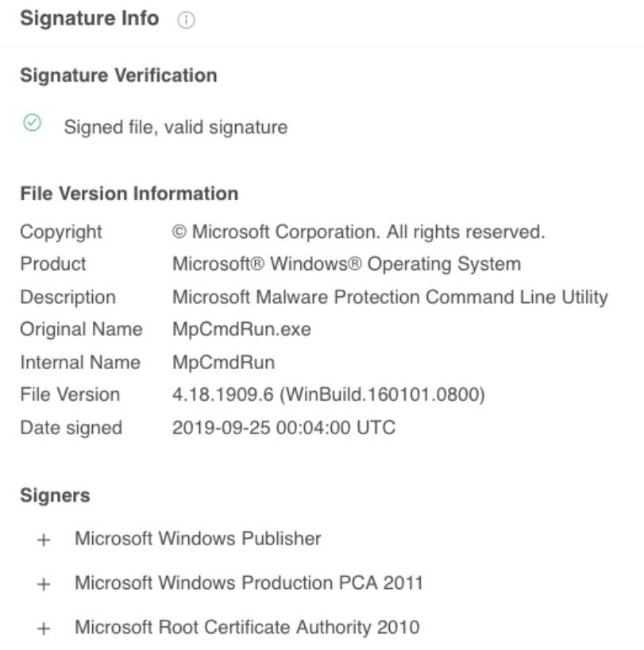Viewport: 644px width, 650px height.
Task: Click the Microsoft Root Certificate Authority 2010 text
Action: [x=247, y=627]
